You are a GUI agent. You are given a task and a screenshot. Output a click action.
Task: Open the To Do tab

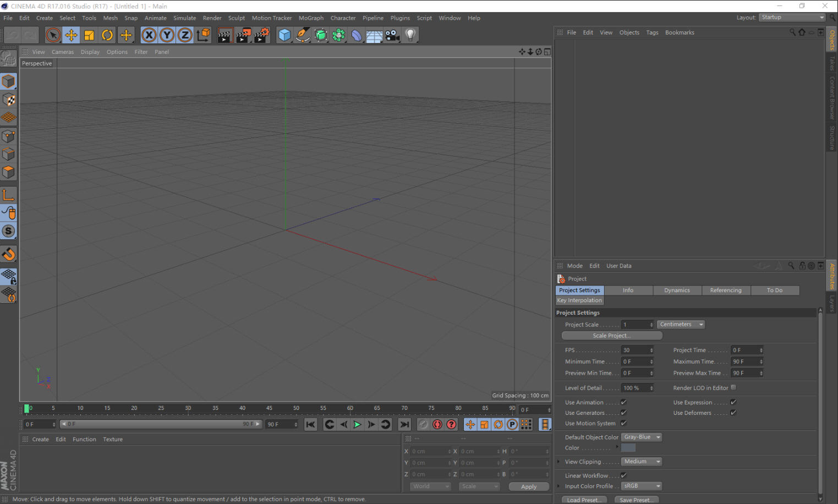pyautogui.click(x=775, y=291)
